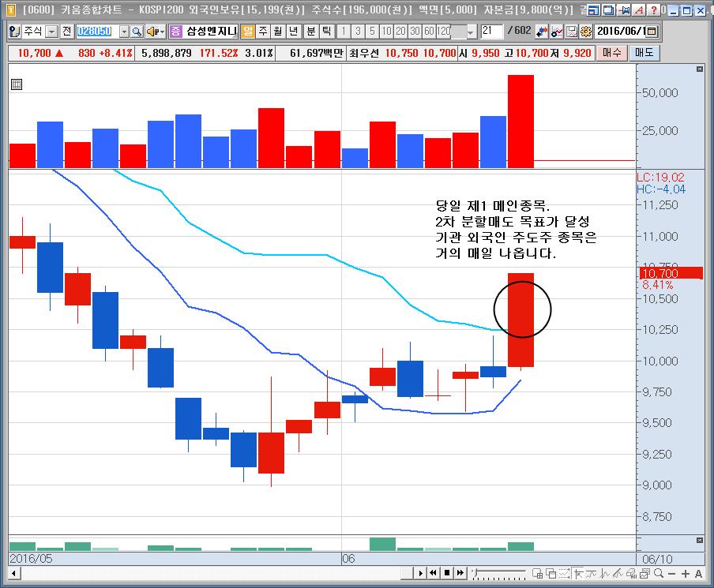Select minute 분 chart period
Screen dimensions: 714x588
click(311, 32)
